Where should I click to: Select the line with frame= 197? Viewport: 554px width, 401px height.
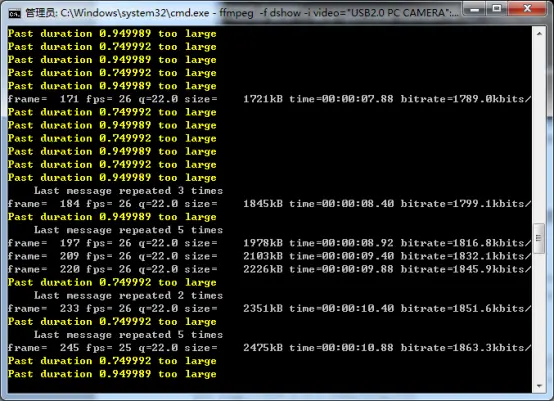pos(269,243)
